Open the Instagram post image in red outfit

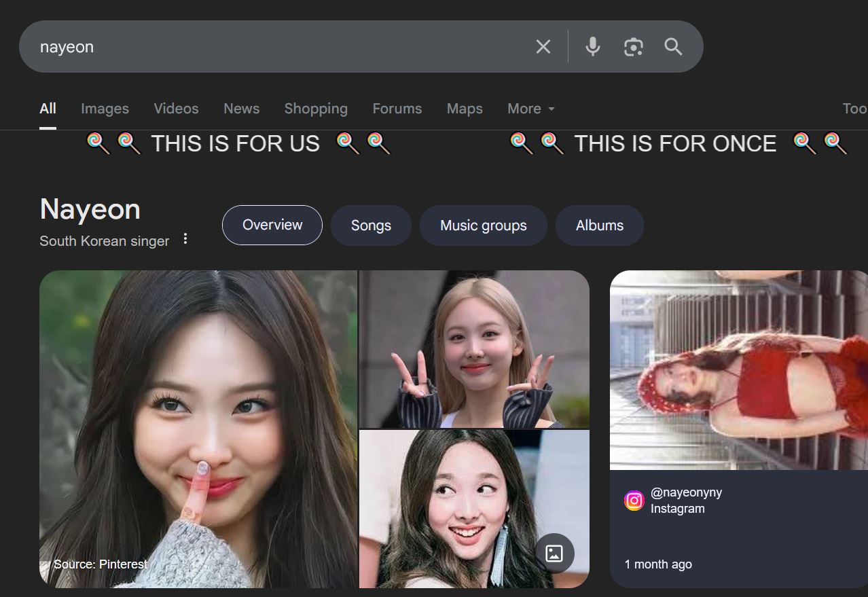739,370
